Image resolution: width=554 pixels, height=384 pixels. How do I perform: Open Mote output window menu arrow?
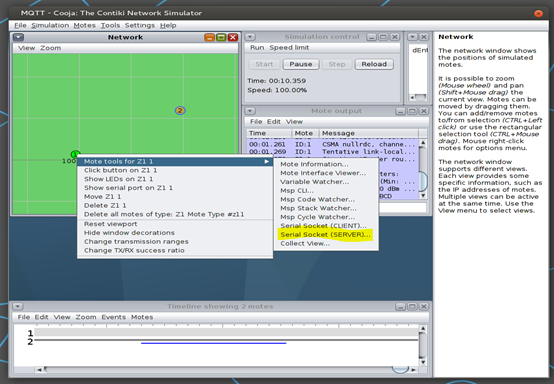pyautogui.click(x=250, y=111)
